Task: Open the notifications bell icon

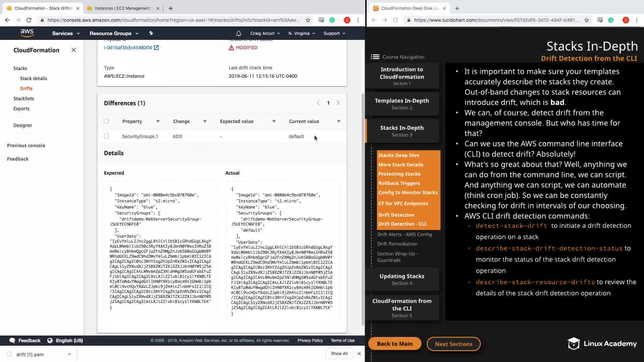Action: [238, 33]
